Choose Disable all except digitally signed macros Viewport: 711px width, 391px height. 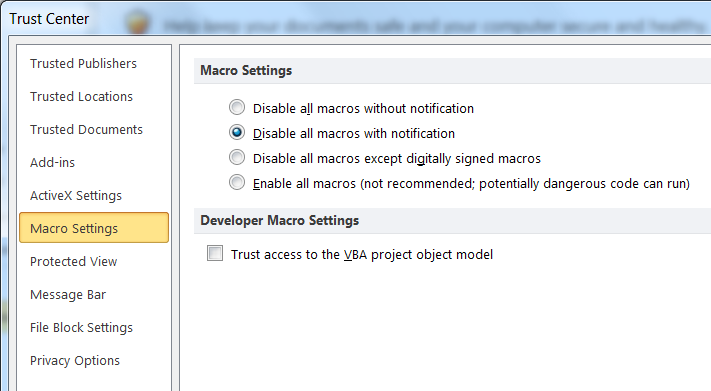[237, 157]
